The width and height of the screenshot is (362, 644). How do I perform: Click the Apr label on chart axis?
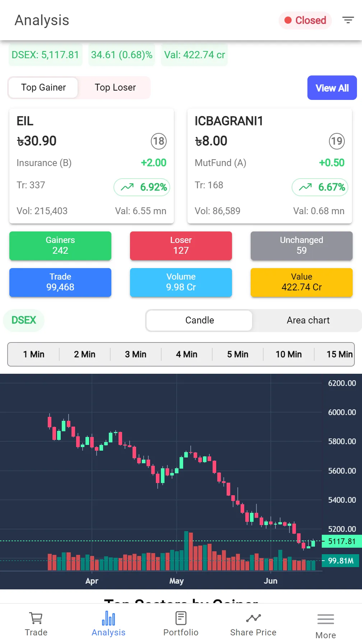tap(92, 581)
